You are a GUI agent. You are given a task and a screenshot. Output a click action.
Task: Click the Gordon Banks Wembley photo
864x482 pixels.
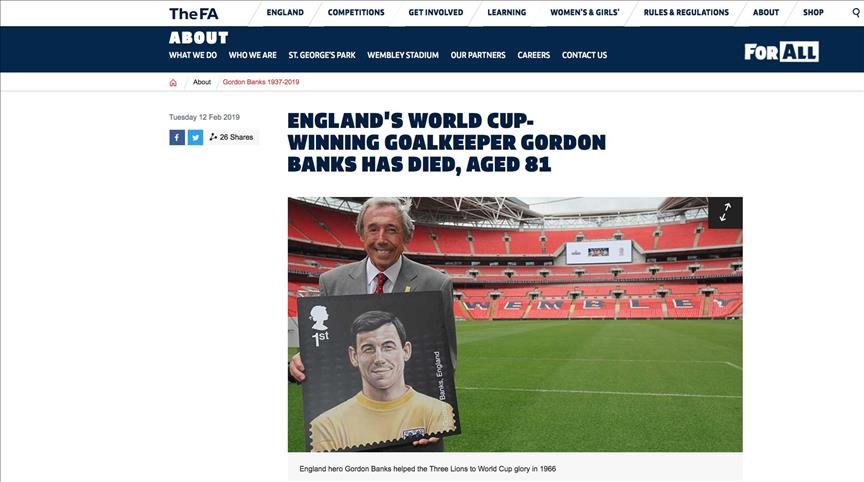click(515, 324)
